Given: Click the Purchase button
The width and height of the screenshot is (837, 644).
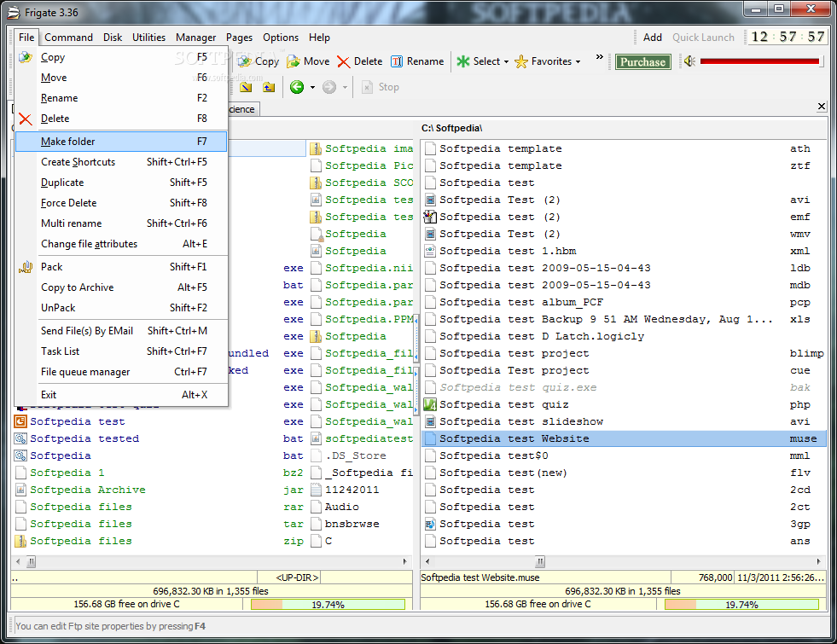Looking at the screenshot, I should click(642, 62).
